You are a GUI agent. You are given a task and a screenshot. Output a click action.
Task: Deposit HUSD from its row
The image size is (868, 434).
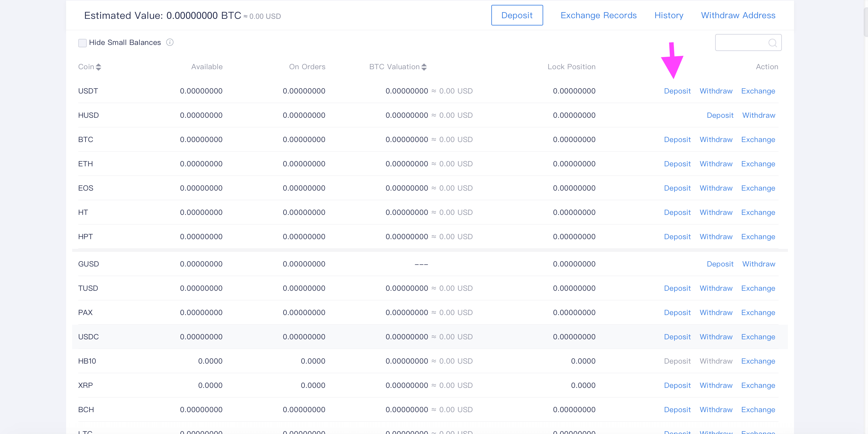[x=720, y=115]
